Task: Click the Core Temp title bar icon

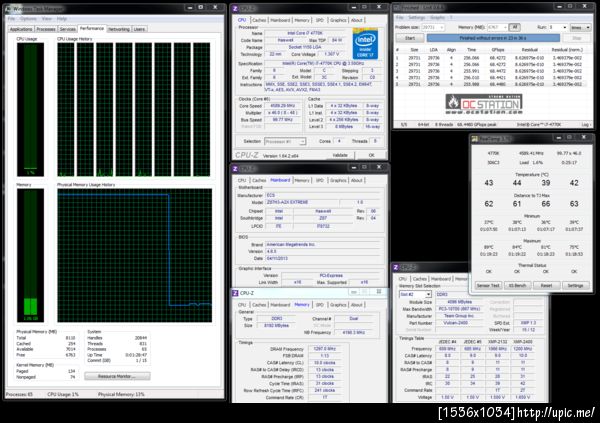Action: click(474, 139)
